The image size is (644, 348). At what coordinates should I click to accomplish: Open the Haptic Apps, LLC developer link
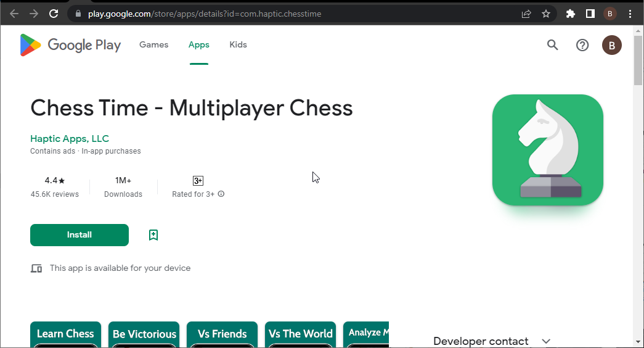70,139
